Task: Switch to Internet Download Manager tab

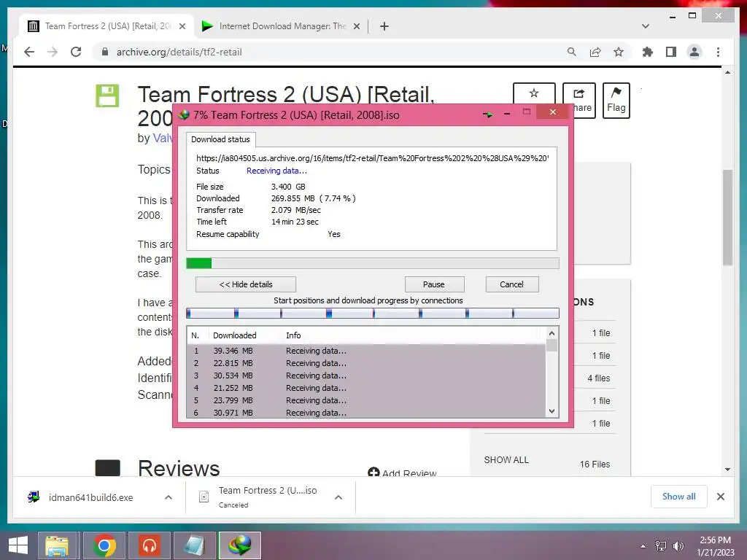Action: pos(281,26)
